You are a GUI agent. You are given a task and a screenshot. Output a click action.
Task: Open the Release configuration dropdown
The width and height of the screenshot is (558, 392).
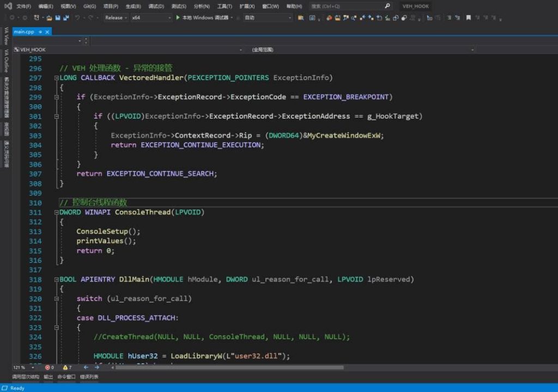pyautogui.click(x=116, y=17)
